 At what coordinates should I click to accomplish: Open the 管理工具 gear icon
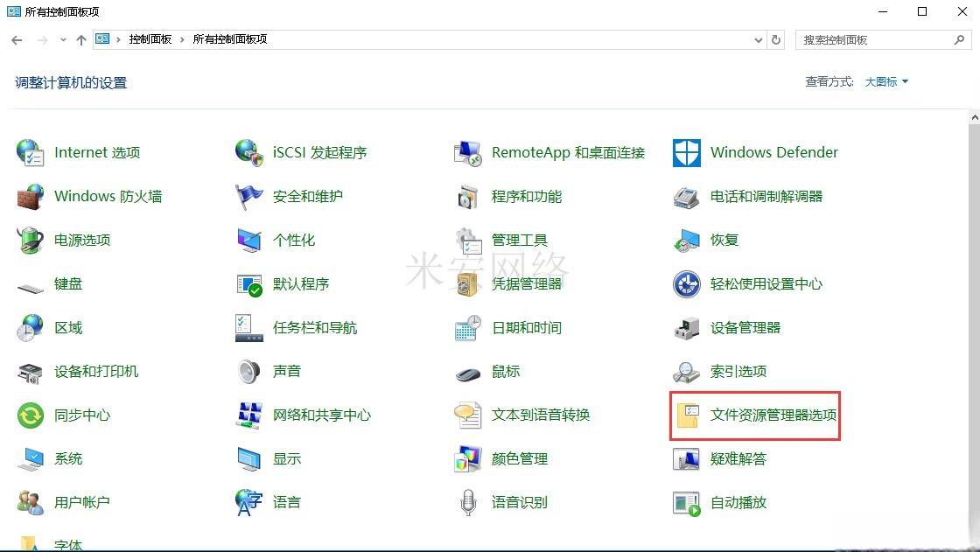tap(467, 240)
